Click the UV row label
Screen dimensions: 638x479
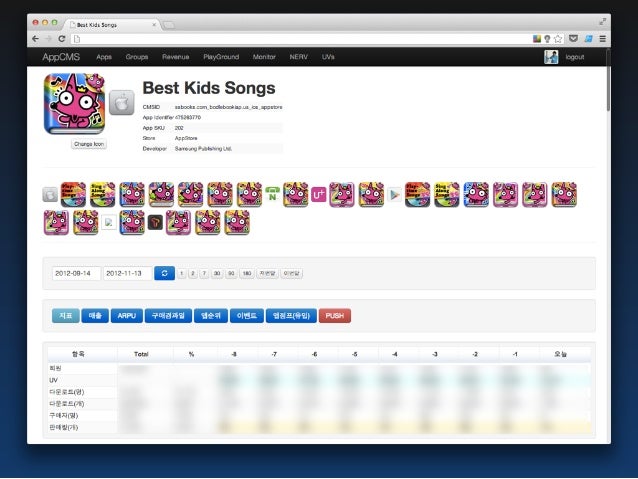click(x=53, y=380)
